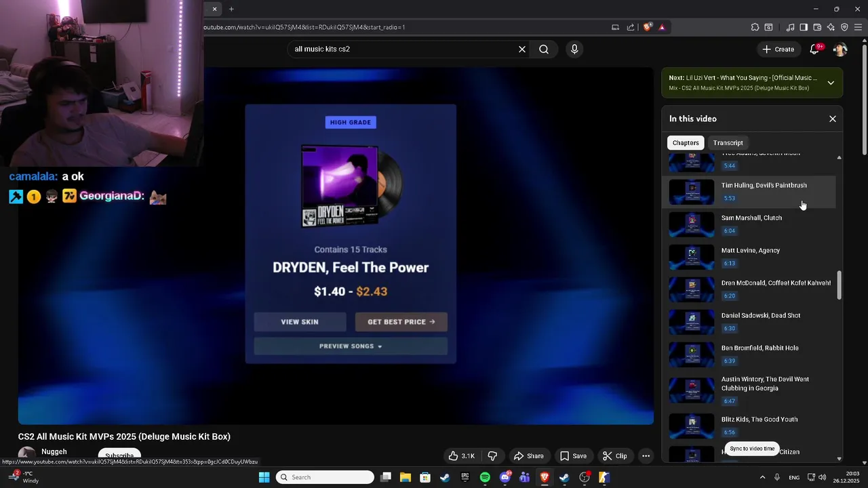Switch to the Transcript tab
The width and height of the screenshot is (868, 488).
tap(728, 142)
